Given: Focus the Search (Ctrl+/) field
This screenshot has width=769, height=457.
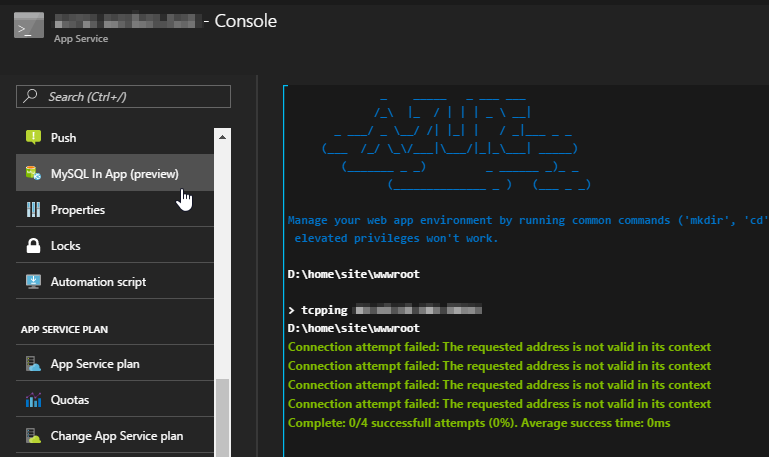Looking at the screenshot, I should 124,97.
